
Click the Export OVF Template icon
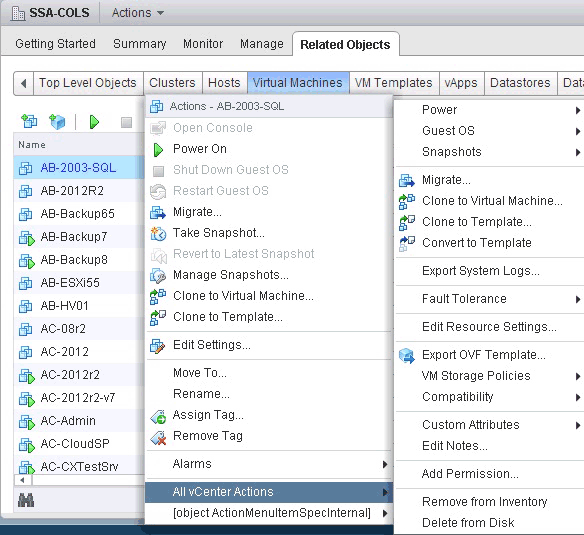pos(407,355)
